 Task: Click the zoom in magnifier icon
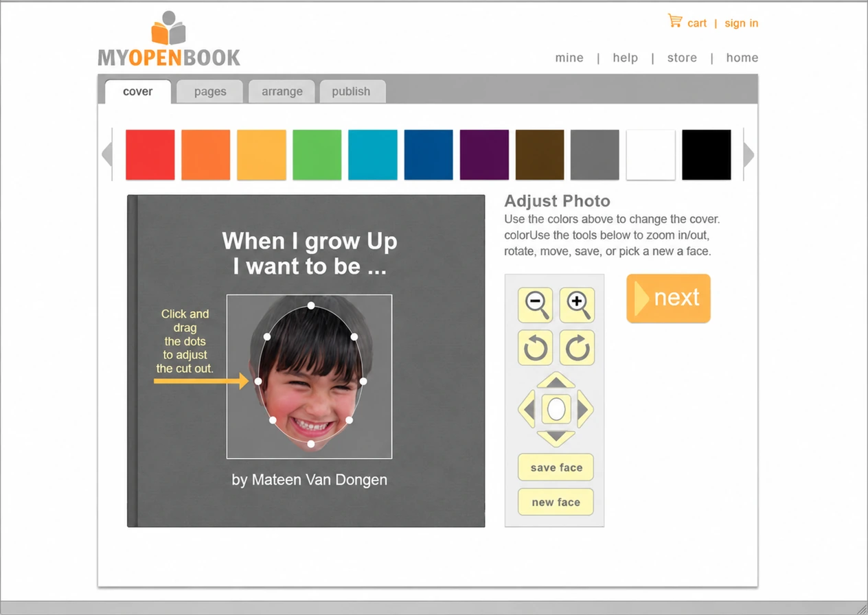click(577, 305)
